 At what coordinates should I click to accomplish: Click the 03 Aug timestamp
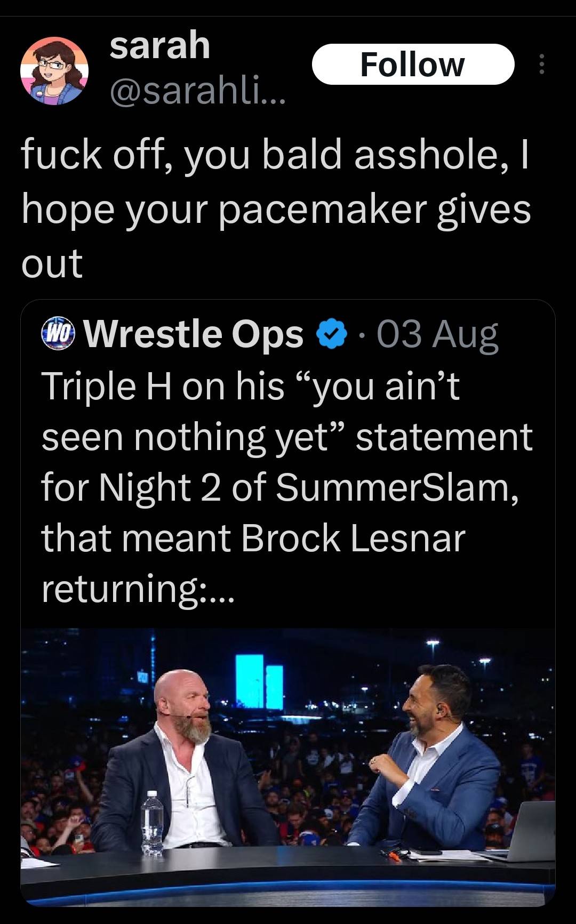point(437,335)
